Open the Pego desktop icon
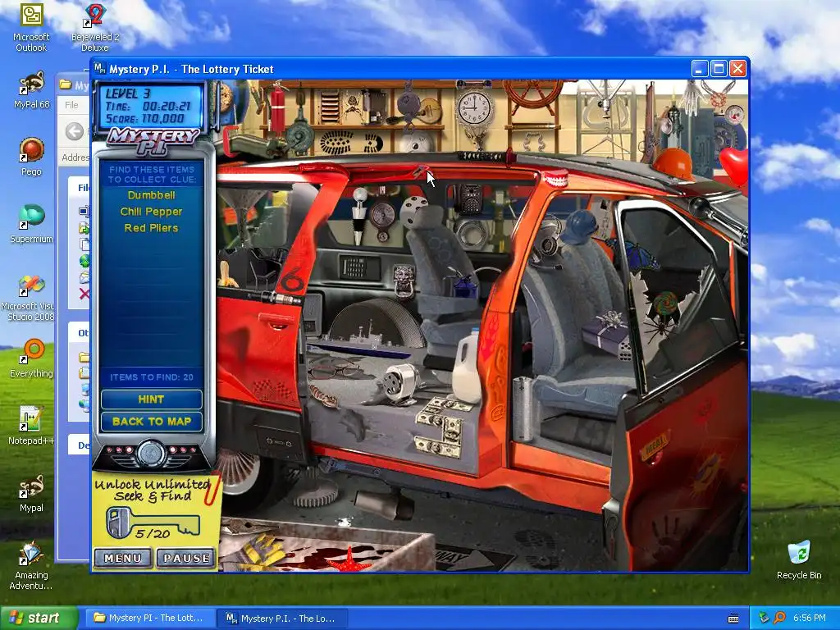 click(x=31, y=157)
